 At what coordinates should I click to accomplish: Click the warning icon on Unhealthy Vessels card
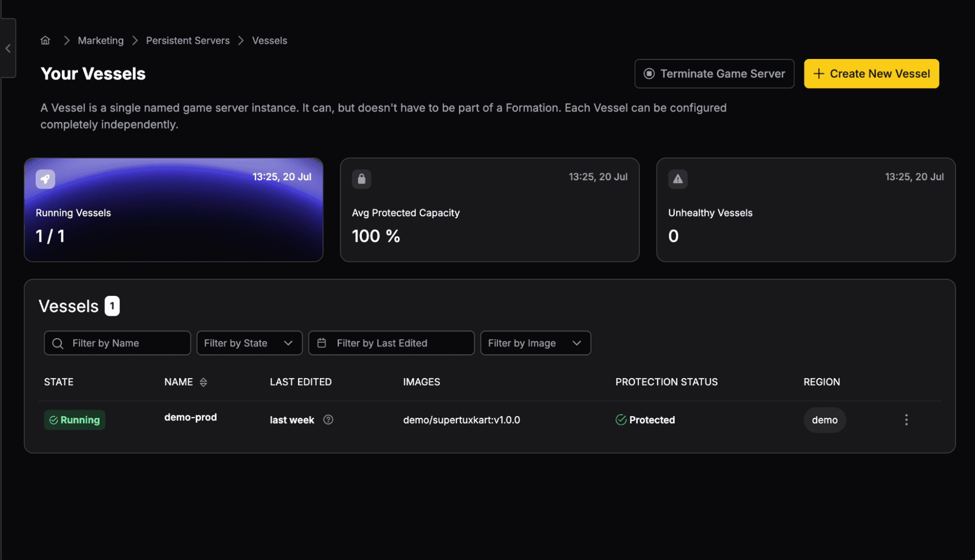tap(677, 179)
